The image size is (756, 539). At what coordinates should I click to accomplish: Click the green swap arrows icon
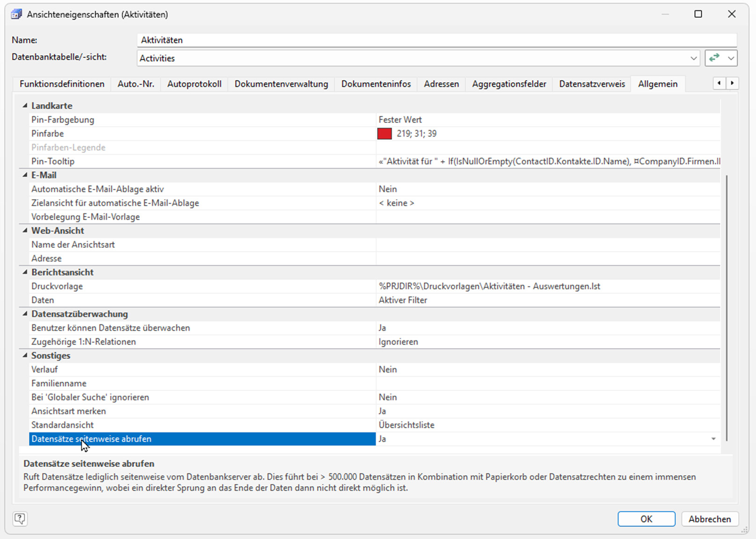tap(714, 58)
